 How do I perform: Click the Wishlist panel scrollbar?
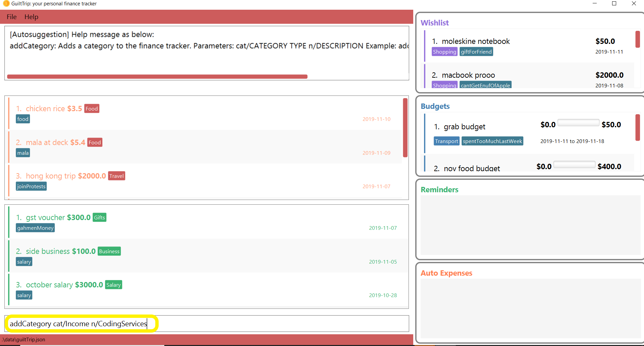(638, 39)
